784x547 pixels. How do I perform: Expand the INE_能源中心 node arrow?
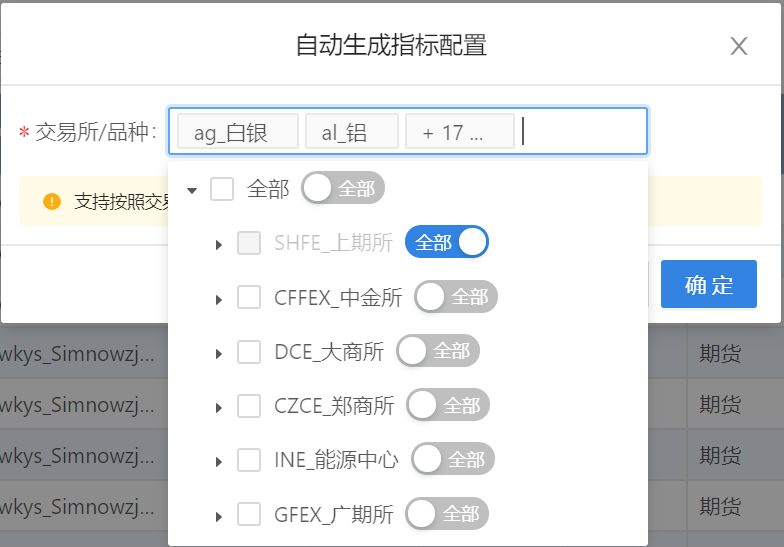point(218,462)
